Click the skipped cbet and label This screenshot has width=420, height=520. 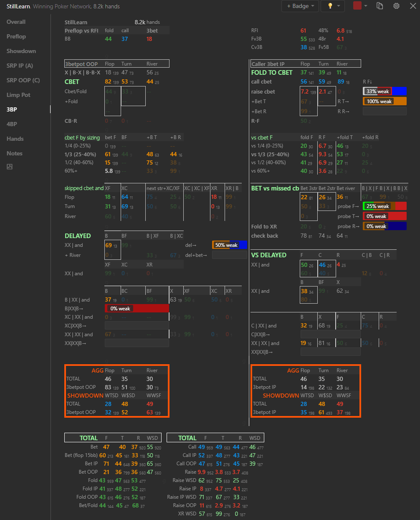[84, 188]
